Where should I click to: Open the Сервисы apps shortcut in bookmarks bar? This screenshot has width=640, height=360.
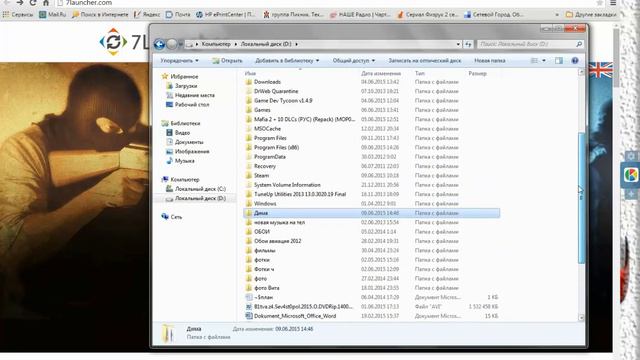tap(18, 14)
